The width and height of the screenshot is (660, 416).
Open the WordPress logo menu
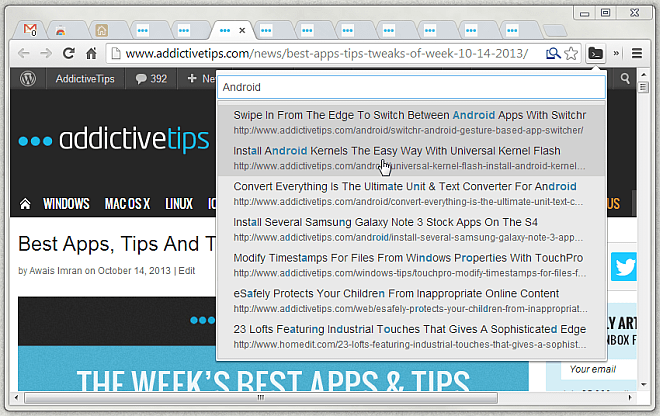[28, 79]
